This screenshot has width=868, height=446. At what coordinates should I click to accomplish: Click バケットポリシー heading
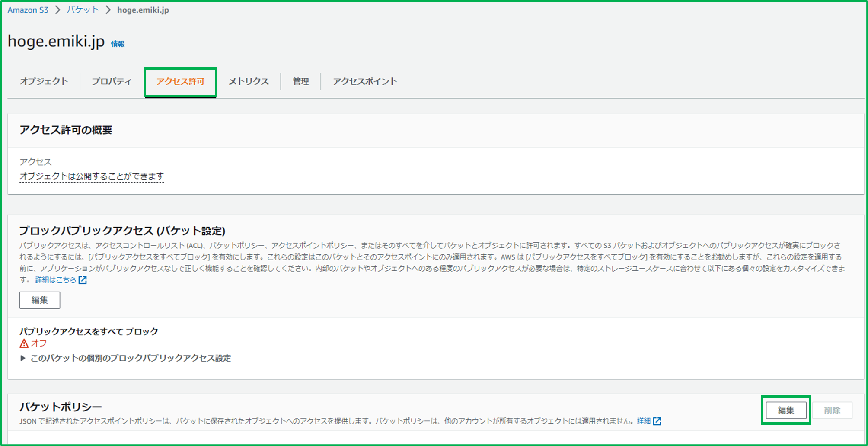(x=61, y=407)
